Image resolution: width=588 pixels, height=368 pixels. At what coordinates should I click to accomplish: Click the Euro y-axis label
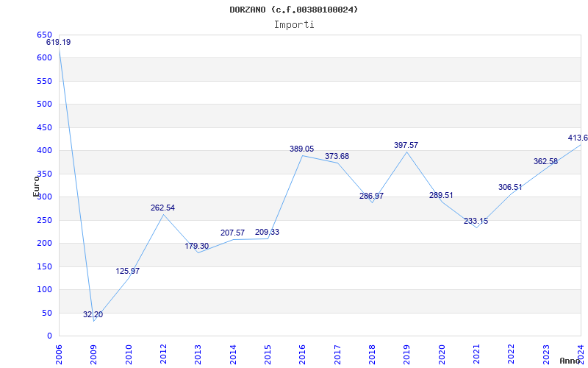pos(36,186)
